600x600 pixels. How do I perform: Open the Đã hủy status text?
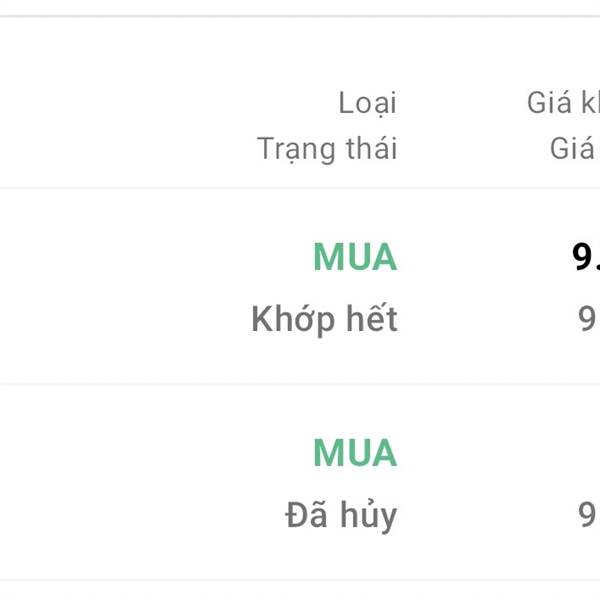341,515
